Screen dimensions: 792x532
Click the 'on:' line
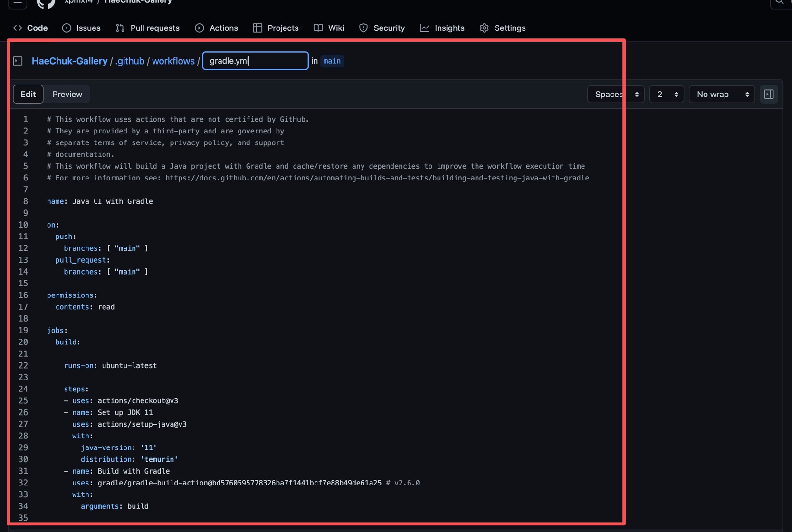53,225
